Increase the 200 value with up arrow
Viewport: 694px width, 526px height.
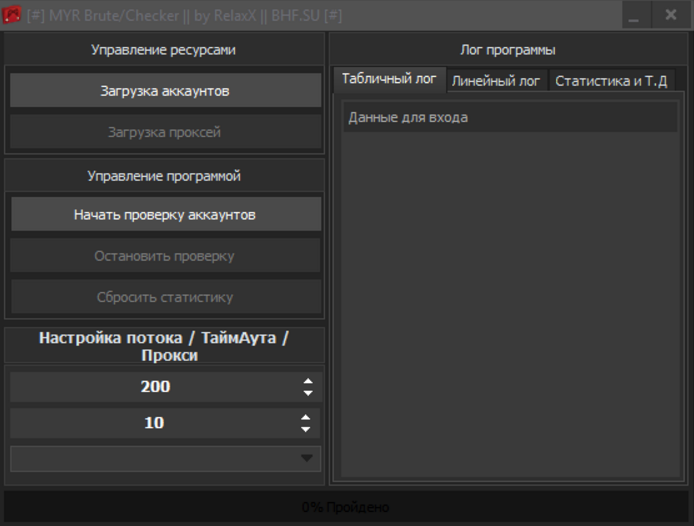307,382
